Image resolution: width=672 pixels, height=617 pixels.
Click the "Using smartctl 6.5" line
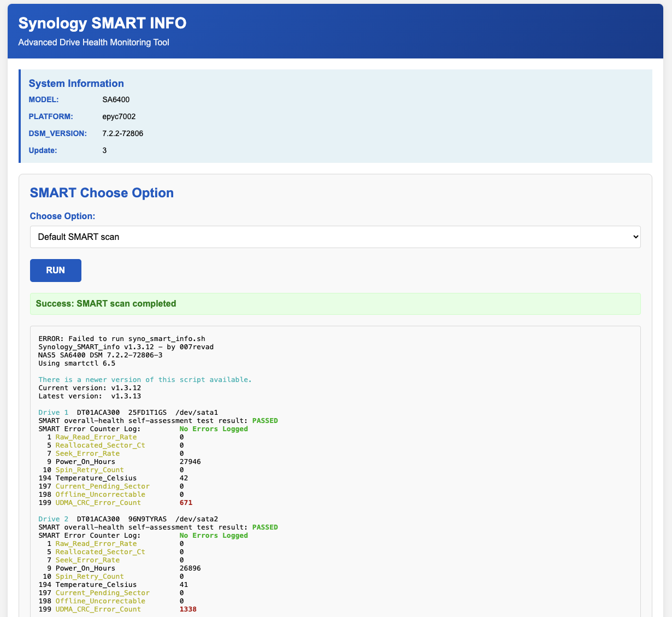[77, 363]
